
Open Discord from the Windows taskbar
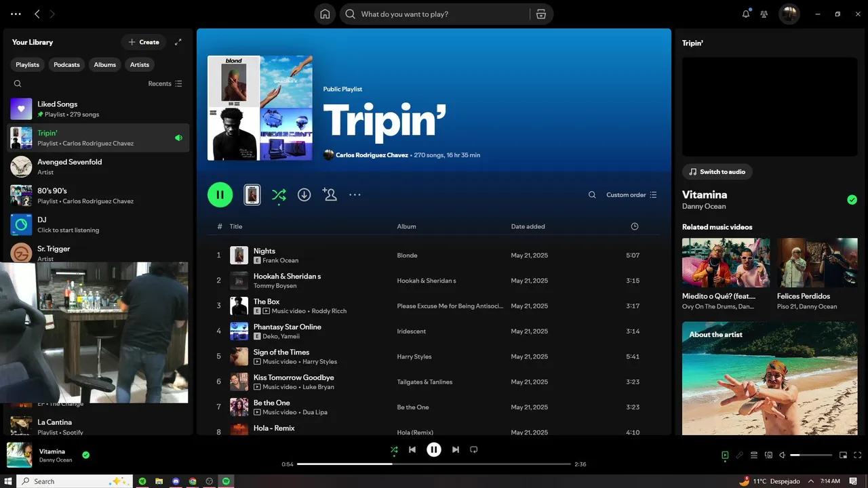(176, 481)
